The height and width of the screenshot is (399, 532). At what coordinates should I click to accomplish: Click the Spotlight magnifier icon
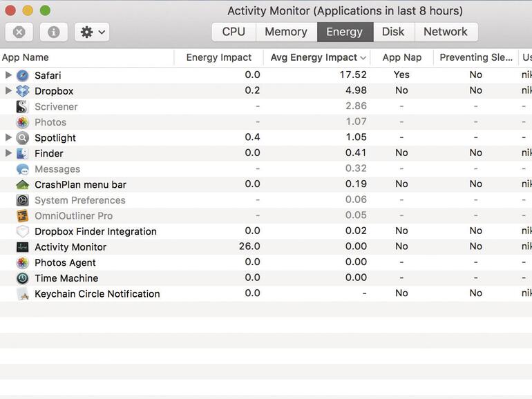pos(23,137)
